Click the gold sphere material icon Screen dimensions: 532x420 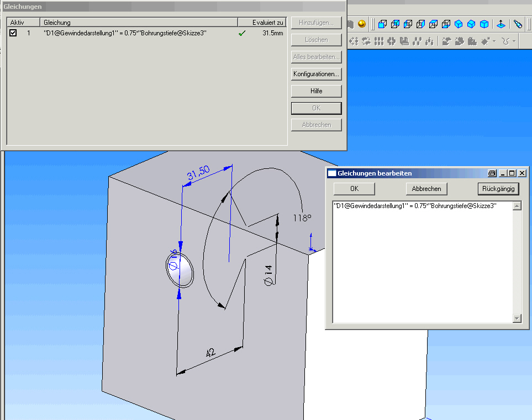coord(362,24)
